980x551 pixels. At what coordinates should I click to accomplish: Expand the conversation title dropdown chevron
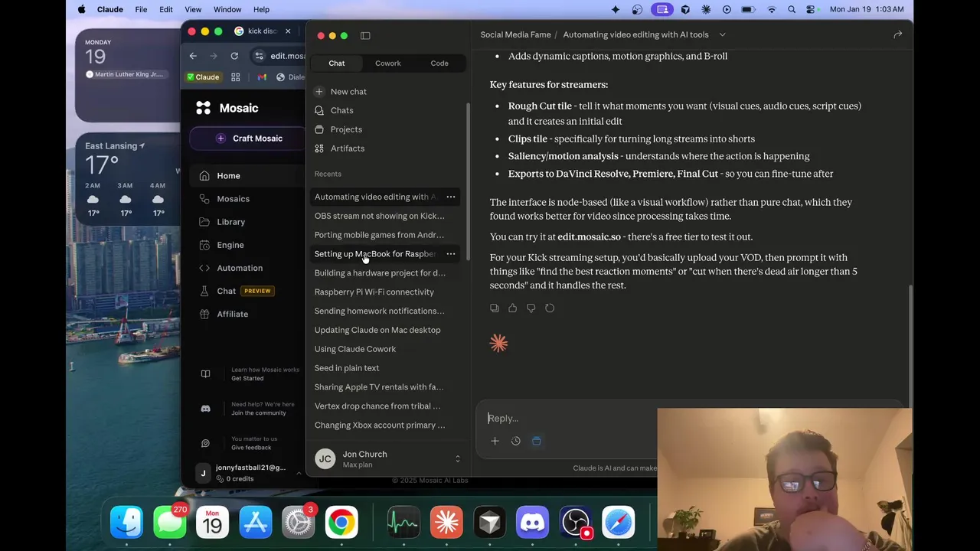click(x=722, y=34)
